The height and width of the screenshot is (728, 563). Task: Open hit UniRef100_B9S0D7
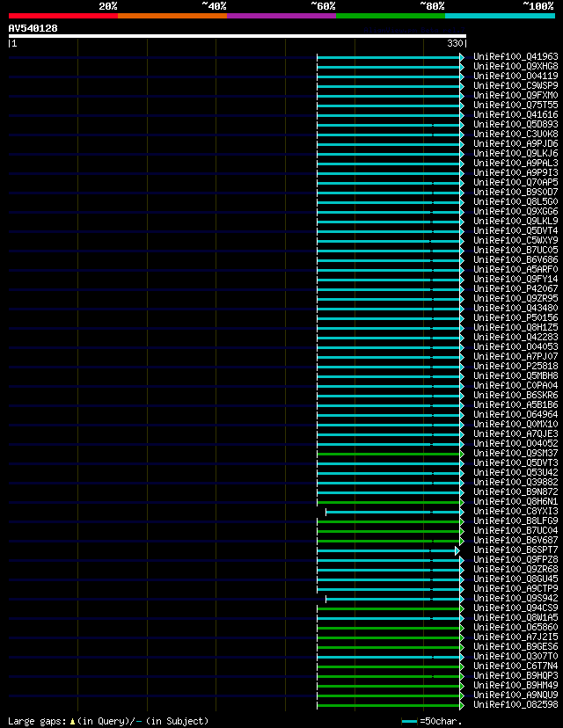(x=515, y=193)
